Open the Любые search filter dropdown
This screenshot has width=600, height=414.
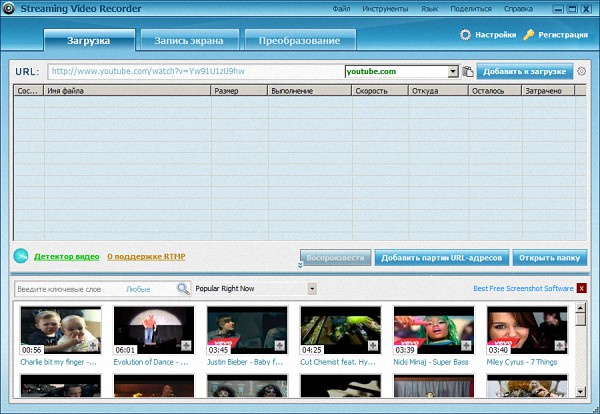tap(140, 289)
